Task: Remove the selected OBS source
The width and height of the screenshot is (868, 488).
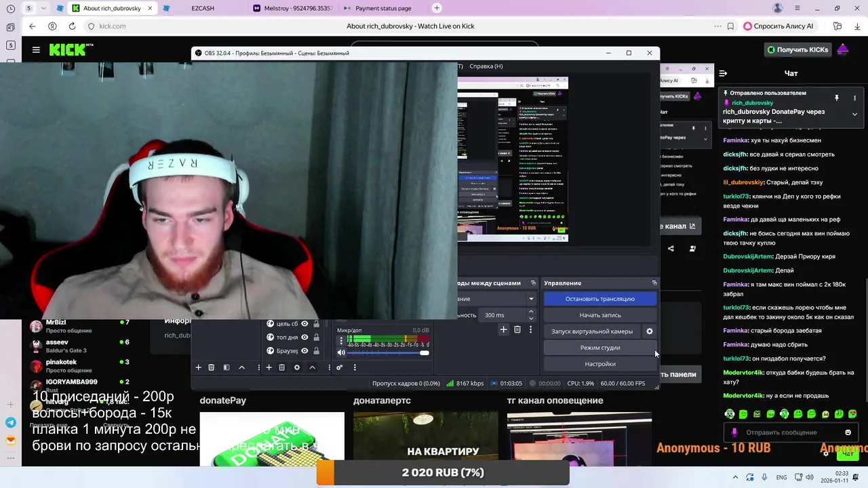Action: (281, 367)
